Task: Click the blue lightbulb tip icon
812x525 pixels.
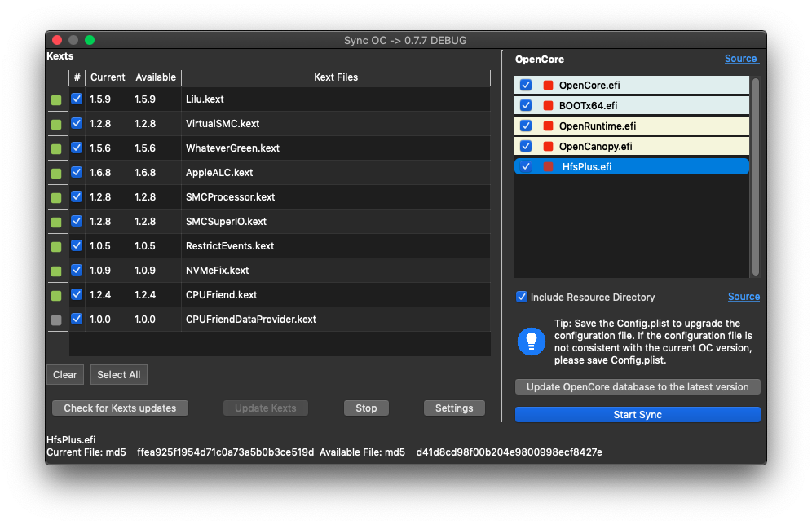Action: pos(532,342)
